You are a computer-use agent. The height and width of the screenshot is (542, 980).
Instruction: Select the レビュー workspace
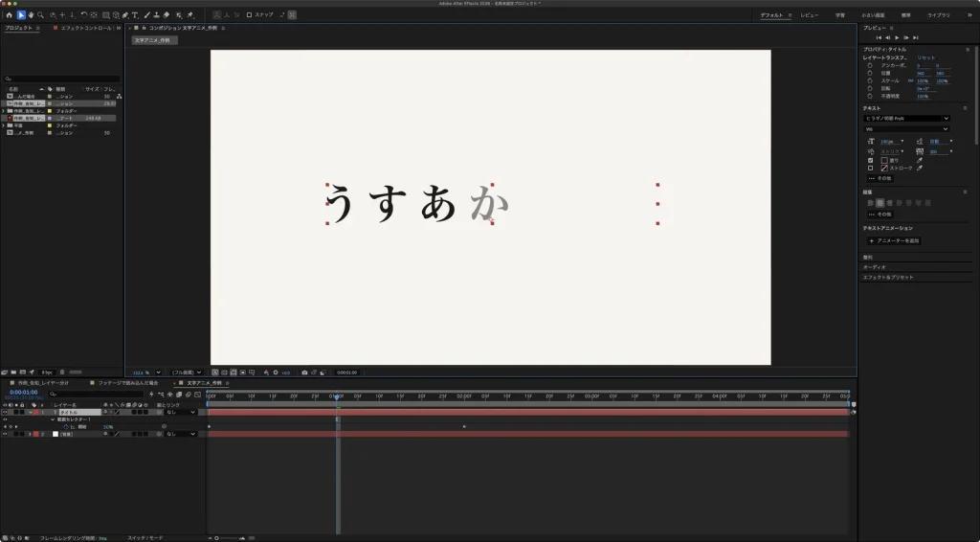pos(810,15)
